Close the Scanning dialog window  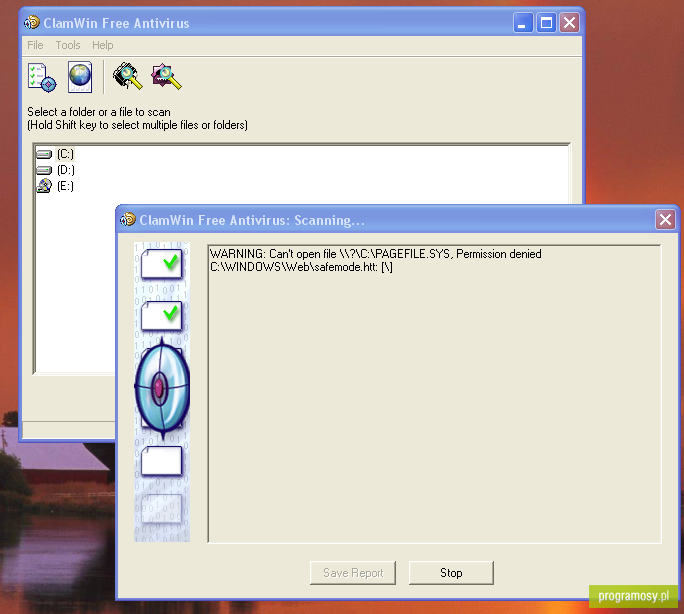coord(665,219)
